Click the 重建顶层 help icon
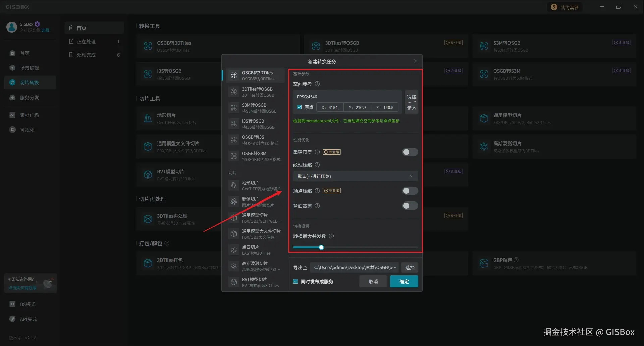644x346 pixels. point(317,152)
